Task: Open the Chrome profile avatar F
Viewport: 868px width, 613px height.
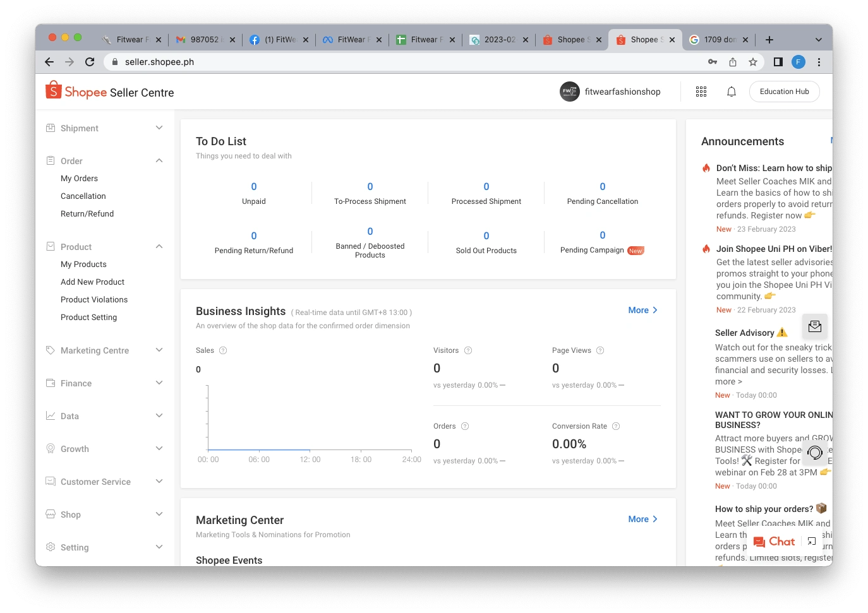Action: [x=799, y=62]
